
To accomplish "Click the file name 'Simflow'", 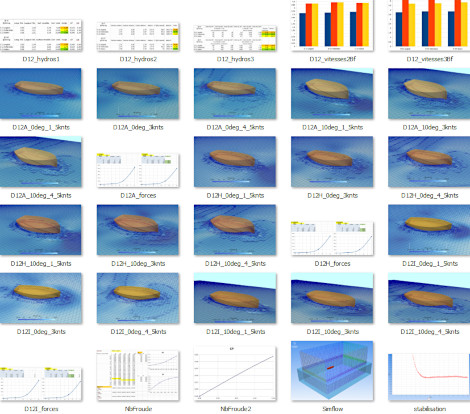I will pyautogui.click(x=332, y=409).
